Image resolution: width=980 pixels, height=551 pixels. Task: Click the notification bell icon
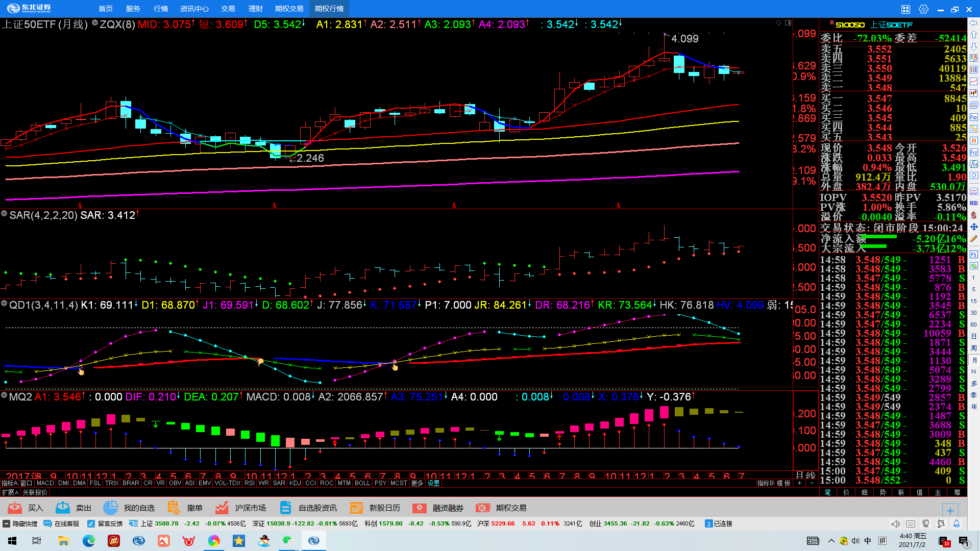tap(957, 524)
